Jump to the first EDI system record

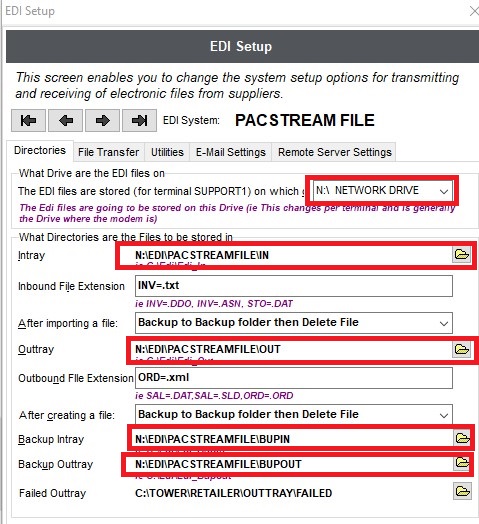tap(28, 120)
